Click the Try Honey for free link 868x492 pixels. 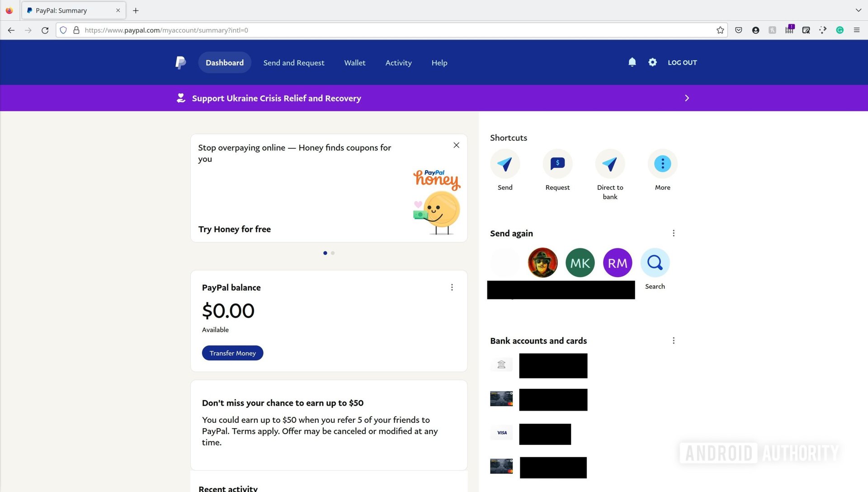tap(235, 229)
